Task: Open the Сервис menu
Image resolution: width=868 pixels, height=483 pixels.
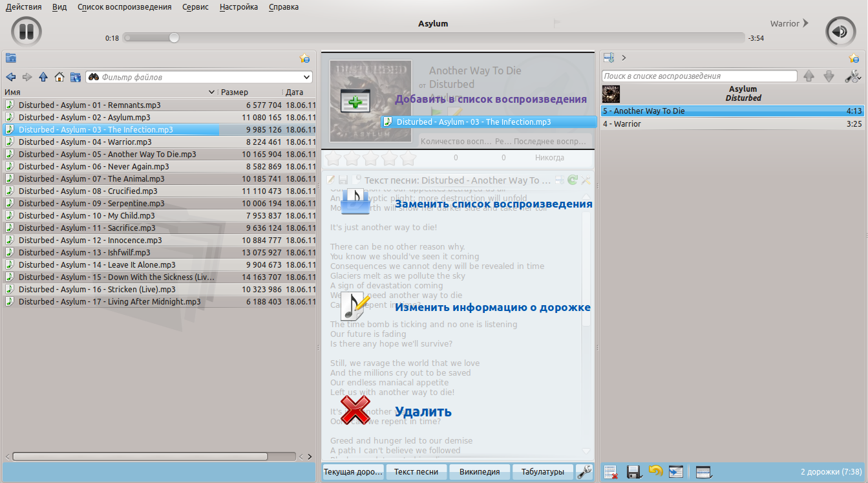Action: coord(195,7)
